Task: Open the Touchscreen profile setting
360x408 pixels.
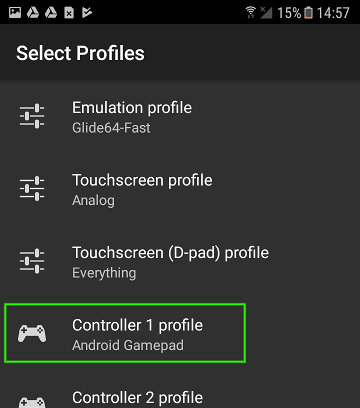Action: [x=180, y=189]
